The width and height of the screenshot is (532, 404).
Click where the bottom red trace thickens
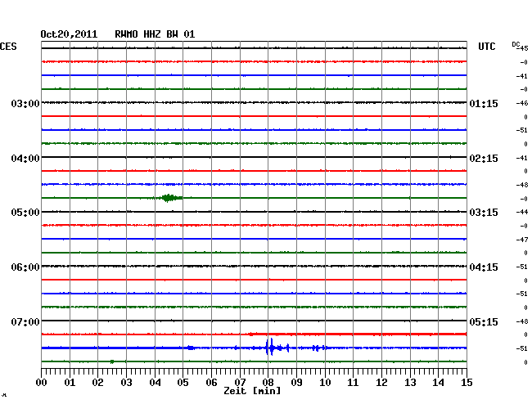click(x=252, y=334)
